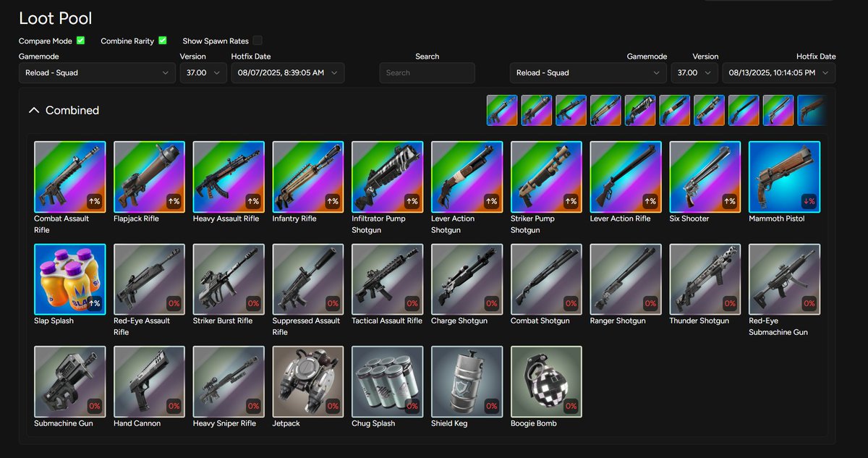Select the Flapjack Rifle item card
This screenshot has width=868, height=458.
point(149,177)
